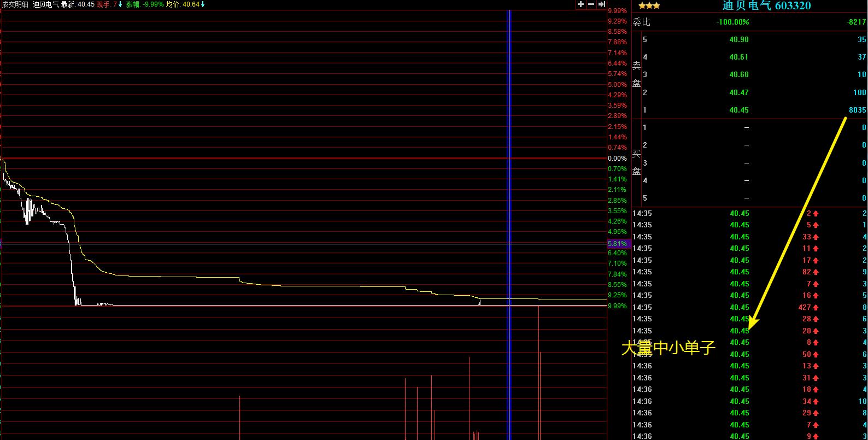Click the 卖盘 label
This screenshot has height=440, width=868.
pos(636,74)
